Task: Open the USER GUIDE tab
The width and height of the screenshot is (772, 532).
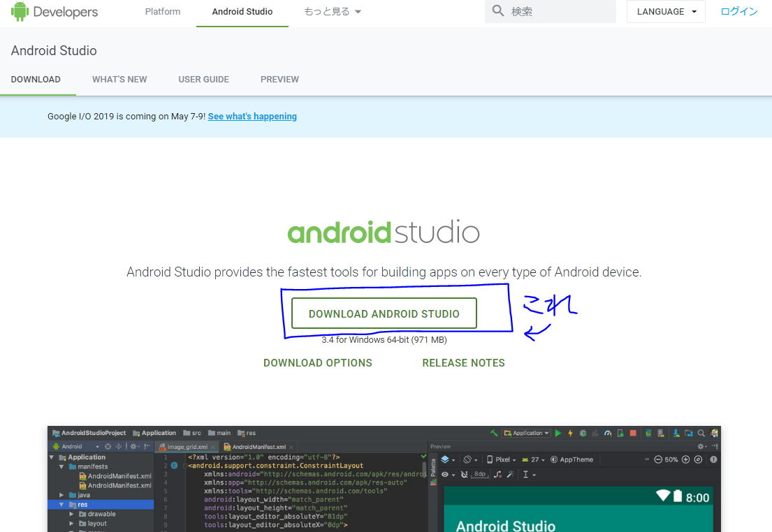Action: point(203,79)
